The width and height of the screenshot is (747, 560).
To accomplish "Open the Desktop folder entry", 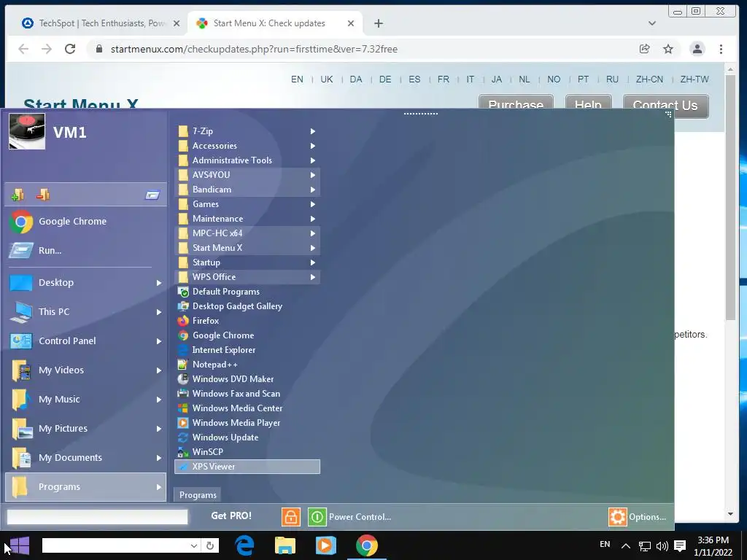I will point(86,283).
